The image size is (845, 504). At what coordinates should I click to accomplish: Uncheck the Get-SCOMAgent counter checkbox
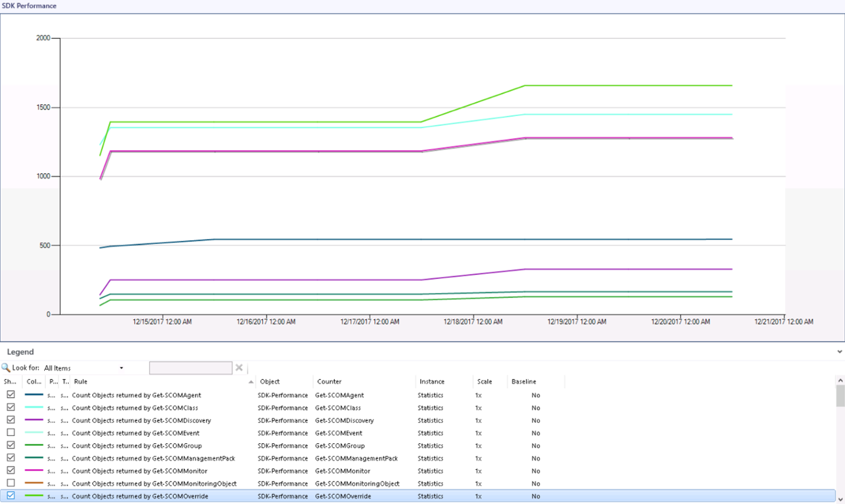(11, 395)
